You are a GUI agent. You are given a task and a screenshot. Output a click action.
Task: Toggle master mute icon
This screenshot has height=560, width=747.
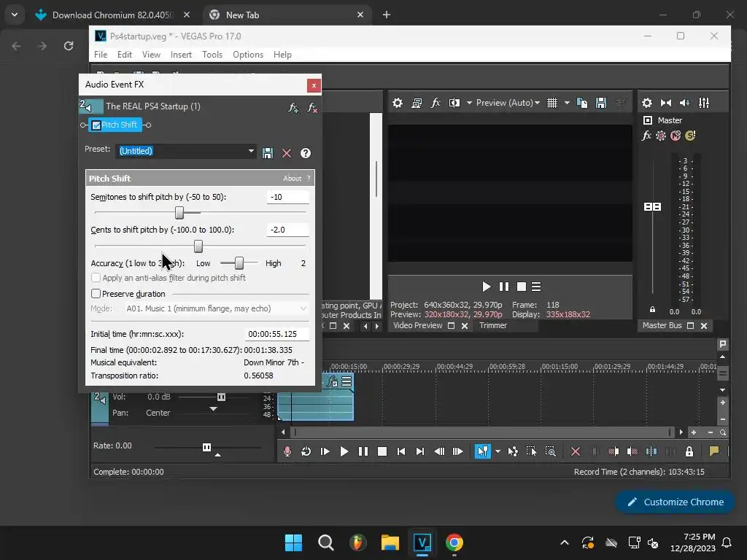[x=676, y=136]
